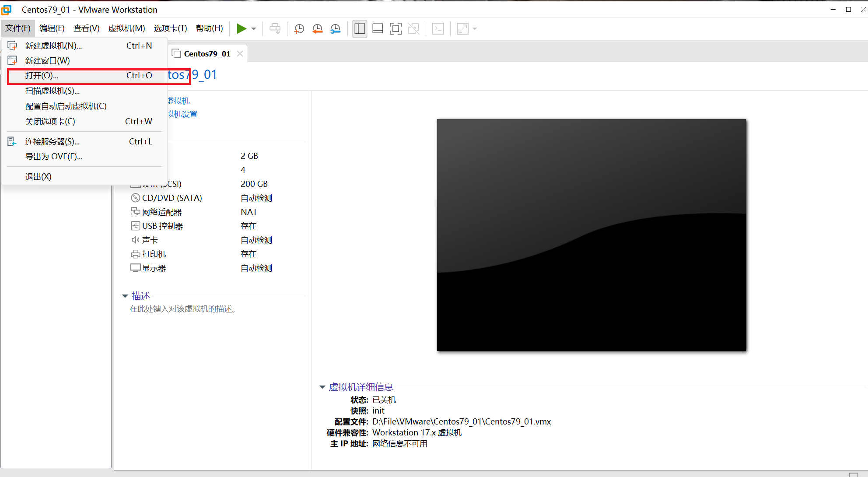Image resolution: width=868 pixels, height=477 pixels.
Task: Revert virtual machine to snapshot icon
Action: (x=317, y=29)
